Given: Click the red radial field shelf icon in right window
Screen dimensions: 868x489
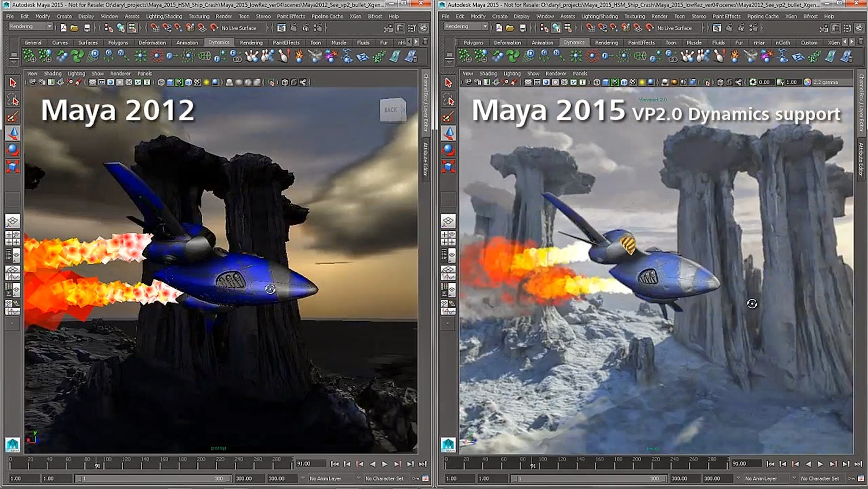Looking at the screenshot, I should [x=592, y=55].
